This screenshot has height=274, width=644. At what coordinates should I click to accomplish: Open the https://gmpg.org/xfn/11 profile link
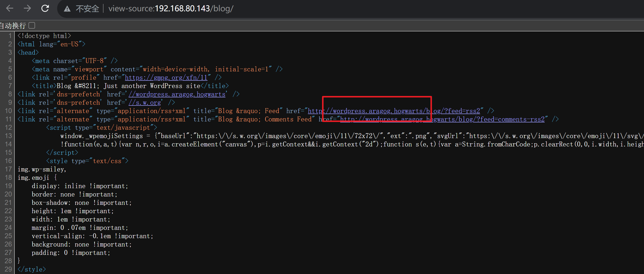pos(166,78)
